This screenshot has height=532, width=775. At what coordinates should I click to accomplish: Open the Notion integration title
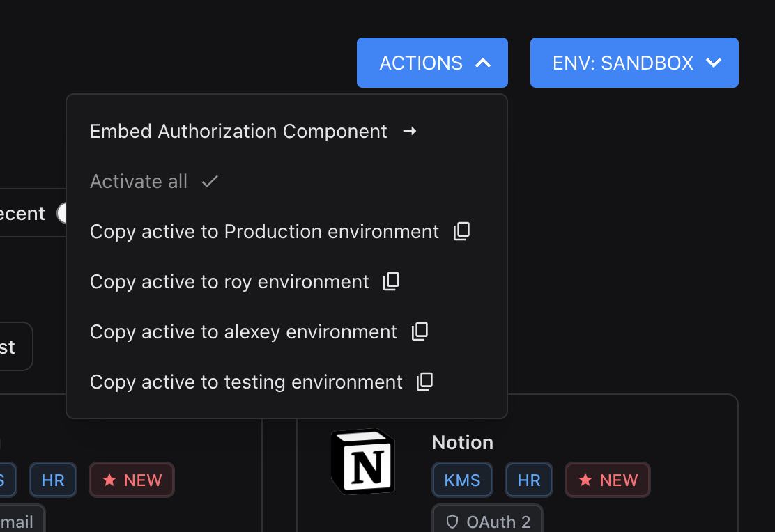pyautogui.click(x=463, y=442)
